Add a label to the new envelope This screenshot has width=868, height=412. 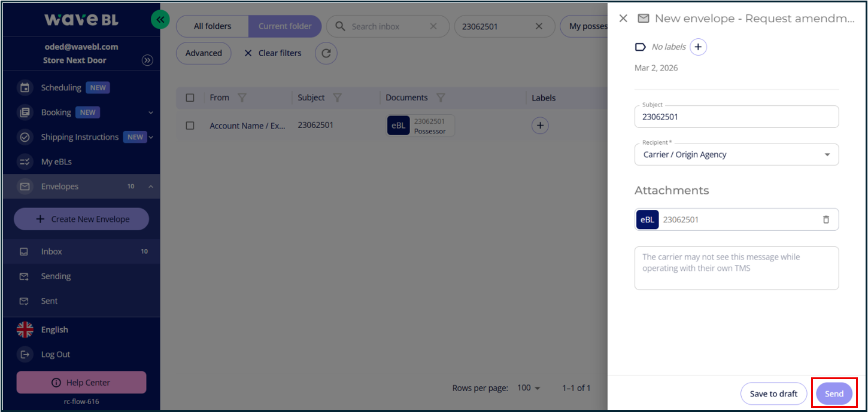(698, 47)
